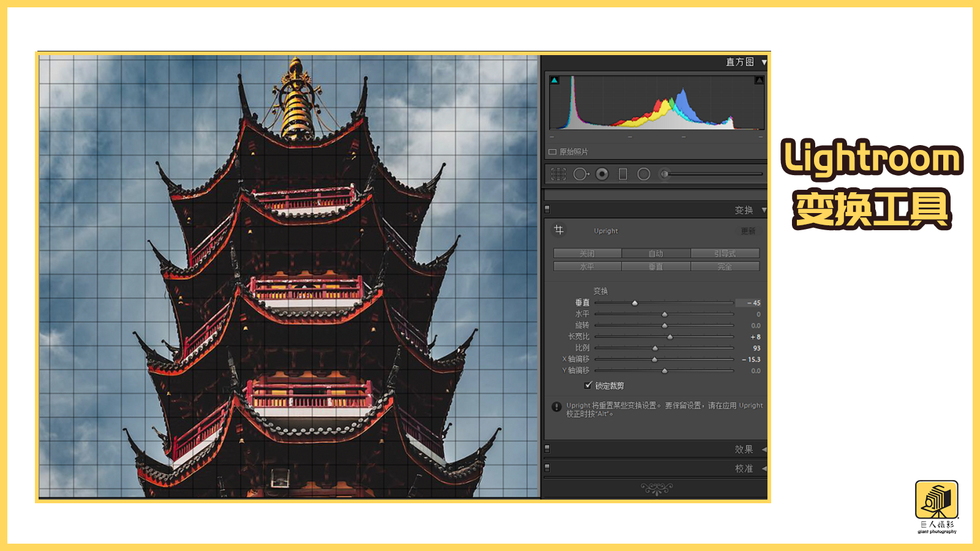Click the 自动 Upright button

pyautogui.click(x=656, y=253)
